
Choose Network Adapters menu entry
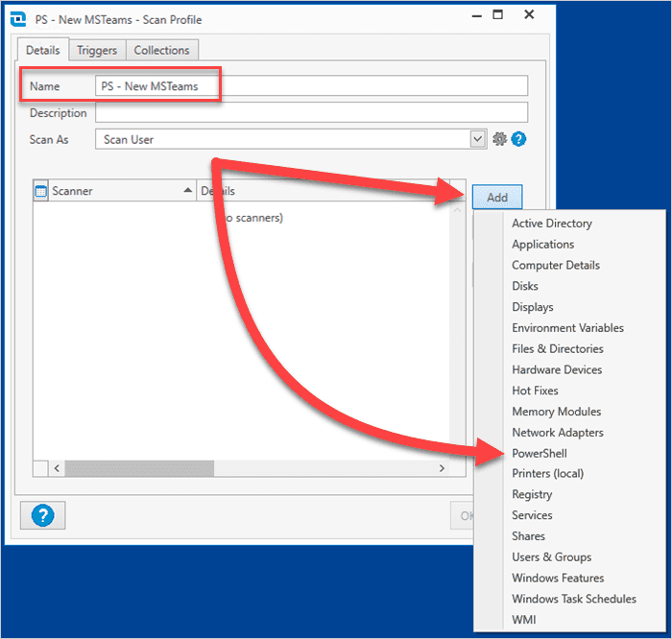pos(557,433)
